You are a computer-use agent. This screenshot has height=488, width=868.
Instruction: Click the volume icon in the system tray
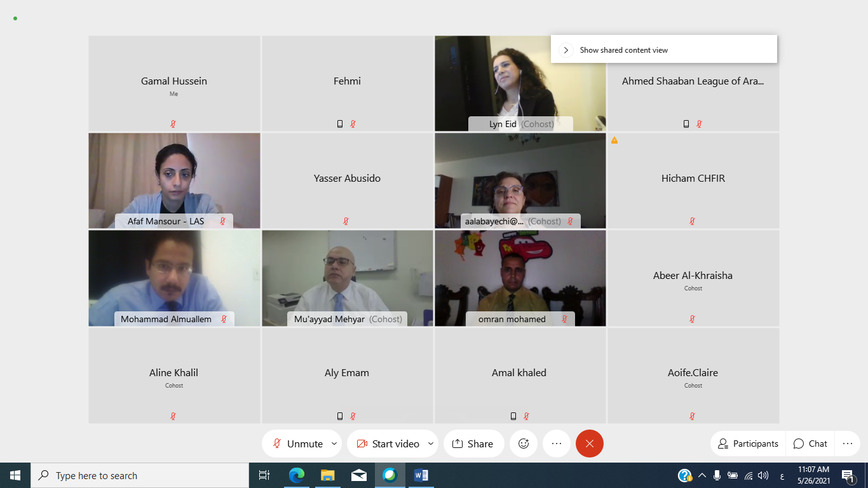click(x=763, y=475)
